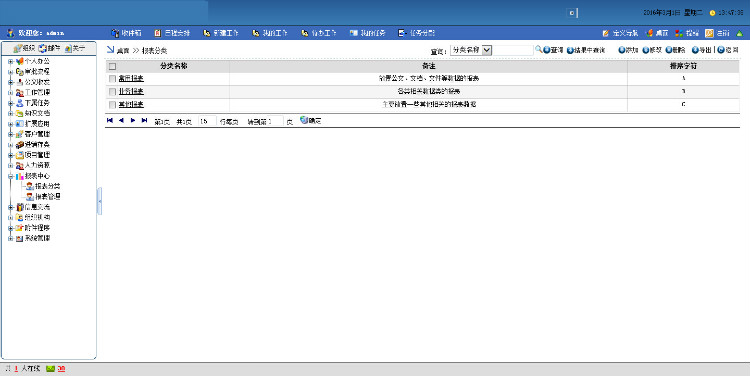Select 知识文档 in the sidebar tree

click(37, 113)
